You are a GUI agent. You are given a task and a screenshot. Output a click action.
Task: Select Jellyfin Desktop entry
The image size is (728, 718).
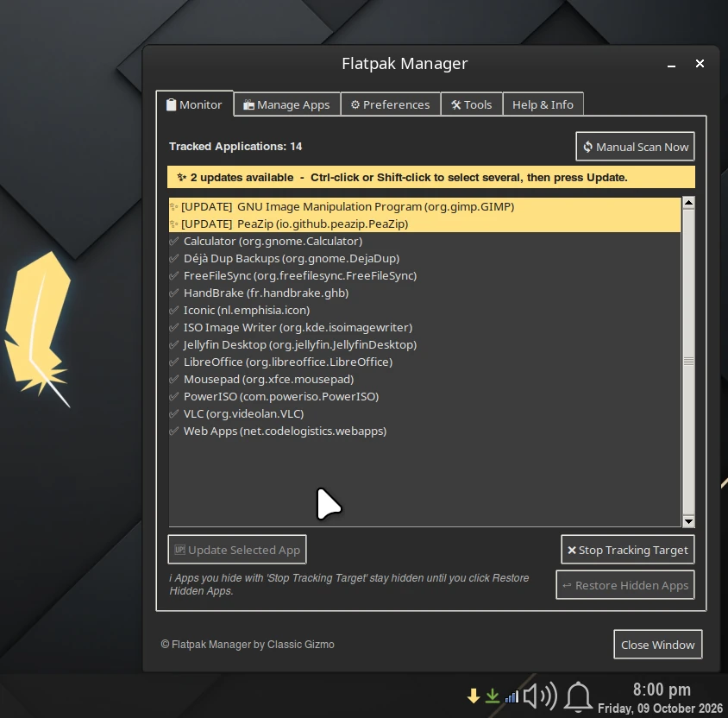point(425,344)
